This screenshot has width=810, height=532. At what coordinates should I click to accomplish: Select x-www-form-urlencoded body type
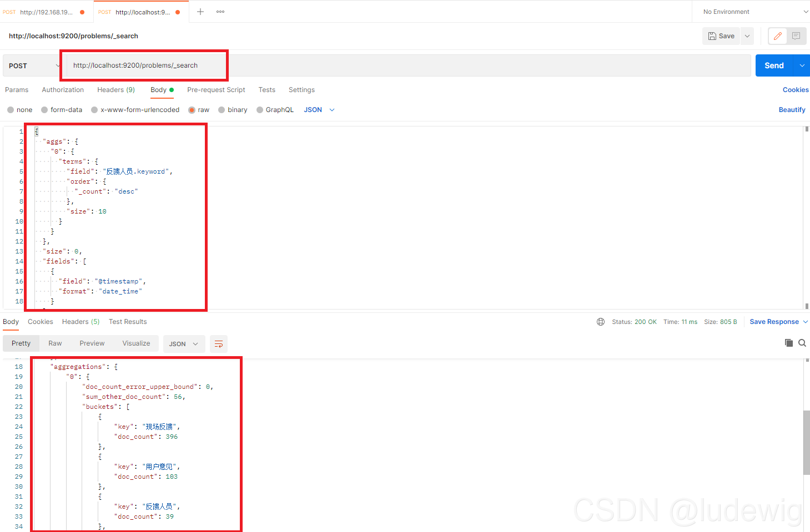[x=135, y=110]
